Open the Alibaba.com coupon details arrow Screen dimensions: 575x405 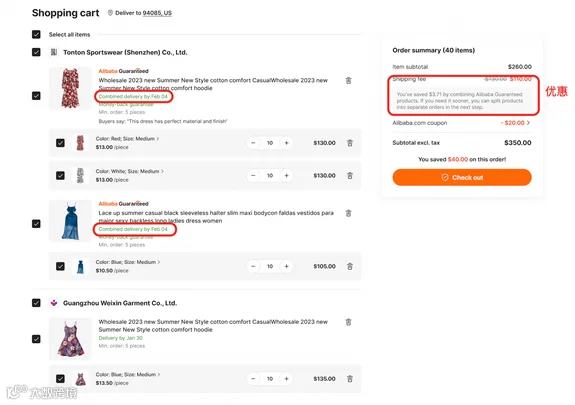pyautogui.click(x=528, y=123)
